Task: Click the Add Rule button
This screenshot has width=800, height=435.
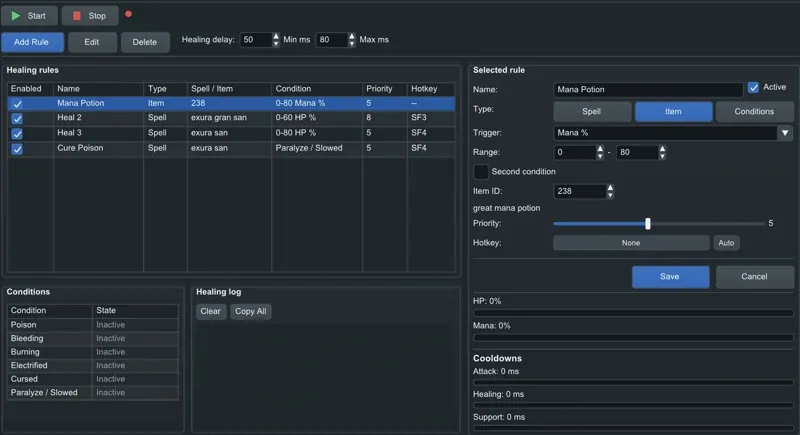Action: point(32,42)
